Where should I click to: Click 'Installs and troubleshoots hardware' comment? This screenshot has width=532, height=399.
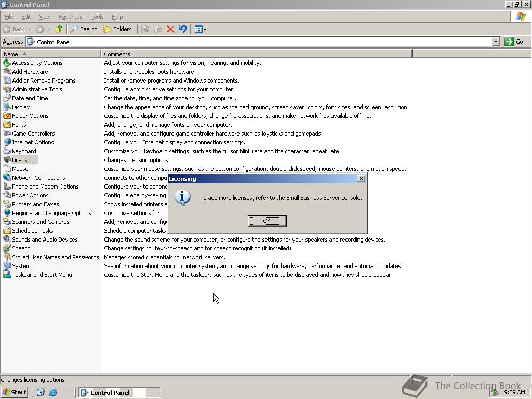click(x=149, y=72)
